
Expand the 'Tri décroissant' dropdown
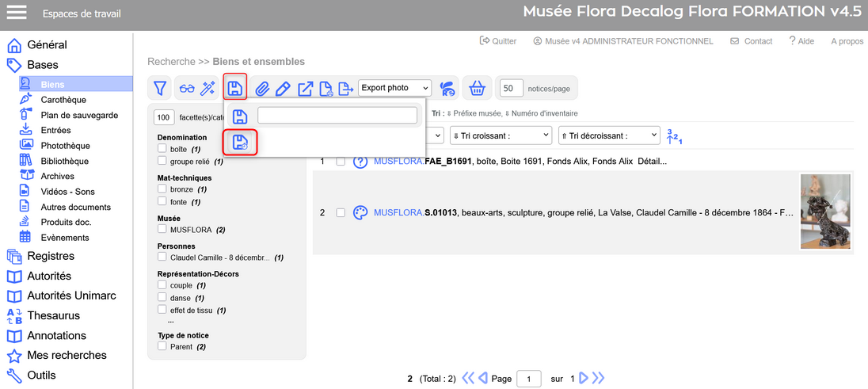(x=608, y=135)
